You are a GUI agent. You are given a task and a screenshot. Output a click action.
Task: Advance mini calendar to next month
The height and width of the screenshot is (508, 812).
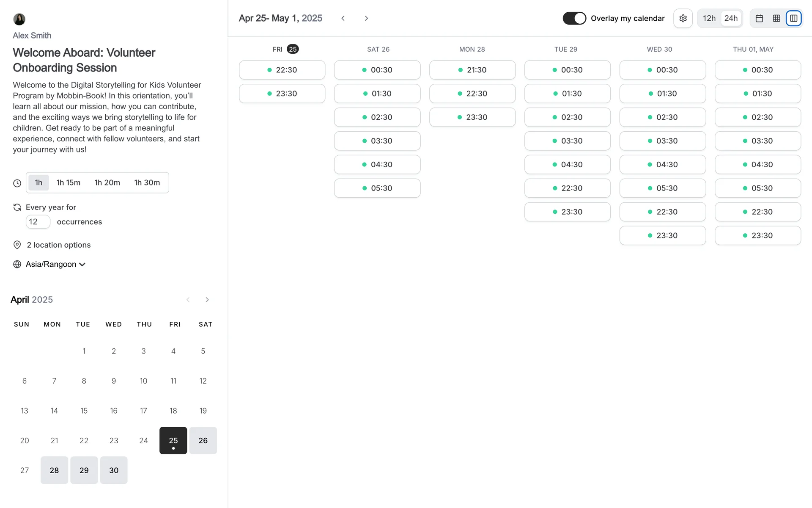(x=207, y=300)
